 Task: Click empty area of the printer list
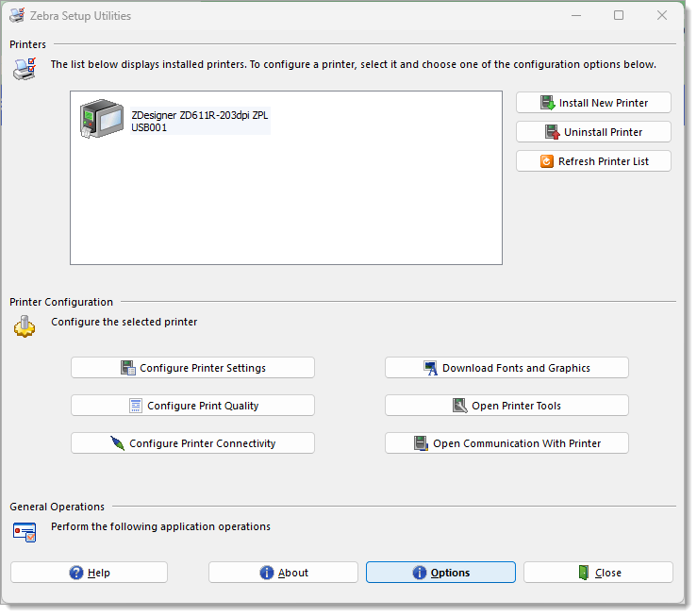[287, 205]
